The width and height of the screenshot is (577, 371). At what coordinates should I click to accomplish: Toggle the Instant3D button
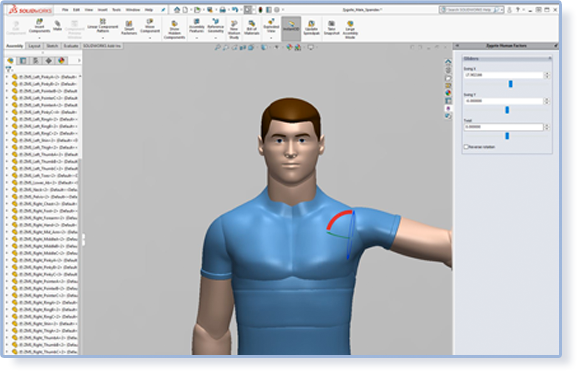click(x=291, y=28)
